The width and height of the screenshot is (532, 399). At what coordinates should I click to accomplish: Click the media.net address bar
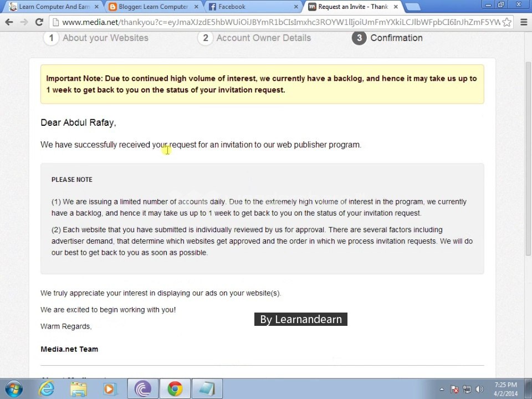tap(280, 22)
